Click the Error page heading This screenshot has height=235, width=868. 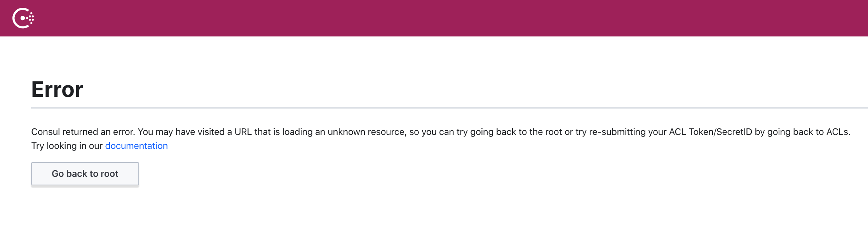coord(57,88)
